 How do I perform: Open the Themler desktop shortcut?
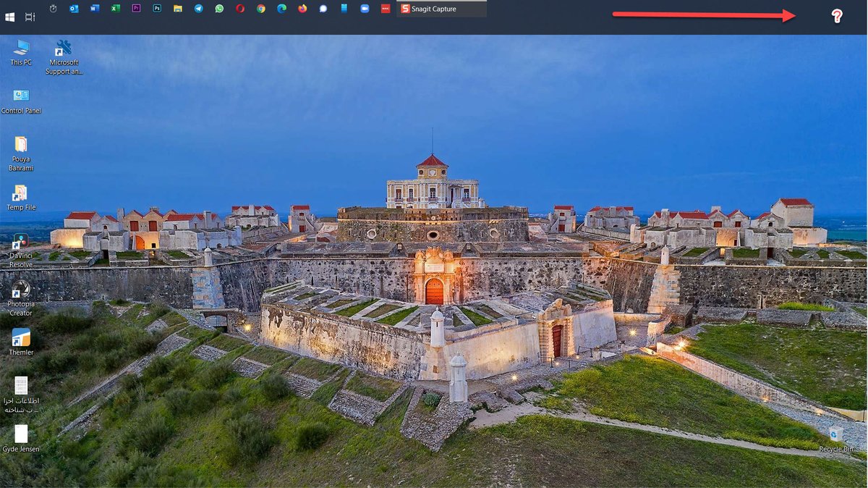point(20,337)
